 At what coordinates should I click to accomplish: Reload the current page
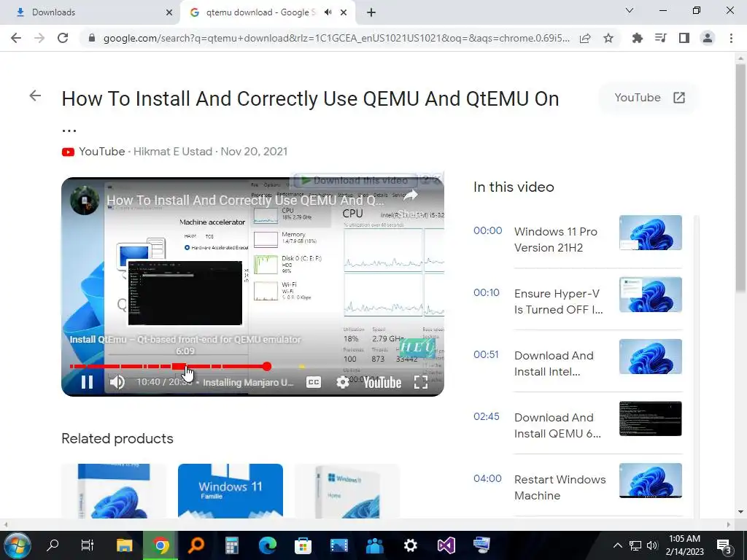click(x=63, y=38)
